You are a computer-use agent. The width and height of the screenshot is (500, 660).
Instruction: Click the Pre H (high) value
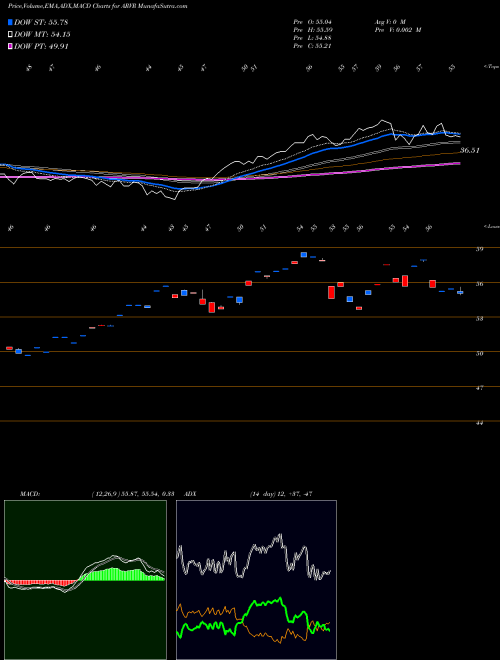[314, 30]
